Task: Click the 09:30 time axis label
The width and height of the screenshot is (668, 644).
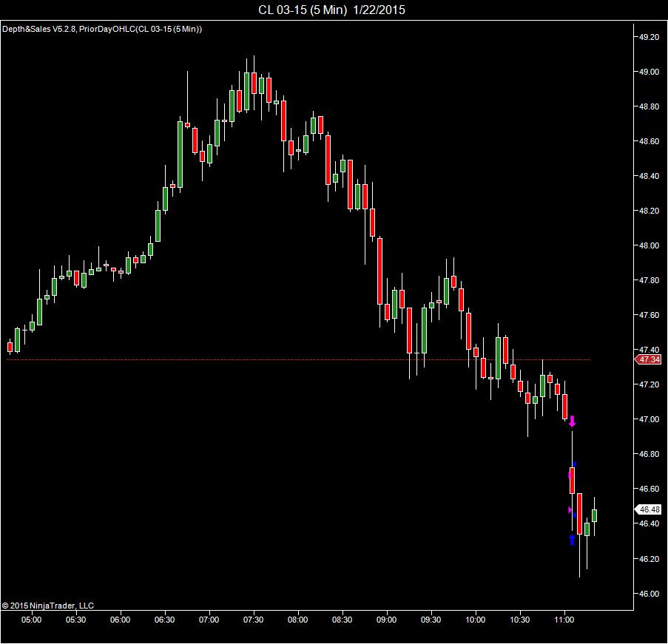Action: [431, 620]
